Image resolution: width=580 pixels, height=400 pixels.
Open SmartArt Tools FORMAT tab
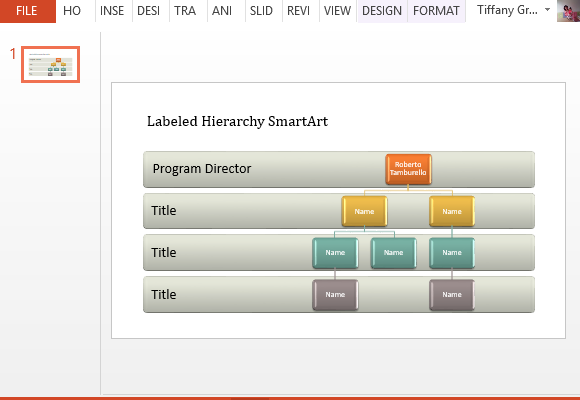[436, 11]
